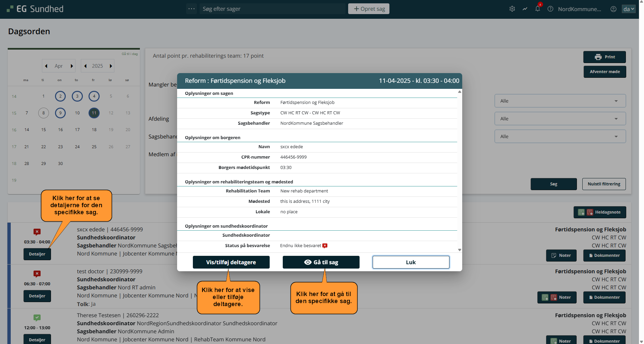Click 'Gå til sag' button
Viewport: 644px width, 344px height.
coord(321,262)
